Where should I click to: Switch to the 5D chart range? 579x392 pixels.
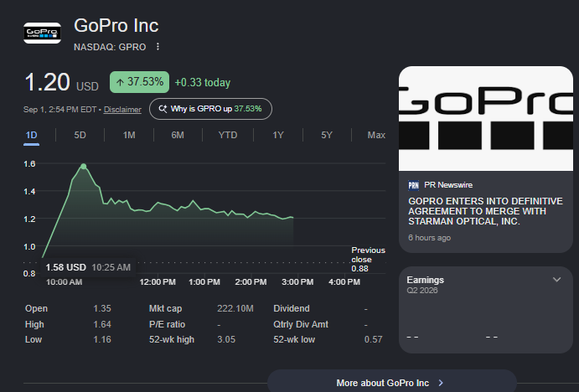80,135
